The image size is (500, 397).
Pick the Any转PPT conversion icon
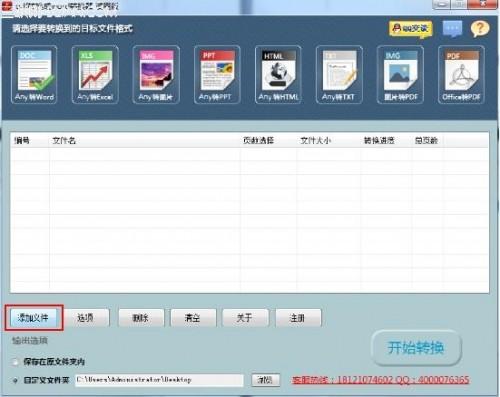[217, 75]
